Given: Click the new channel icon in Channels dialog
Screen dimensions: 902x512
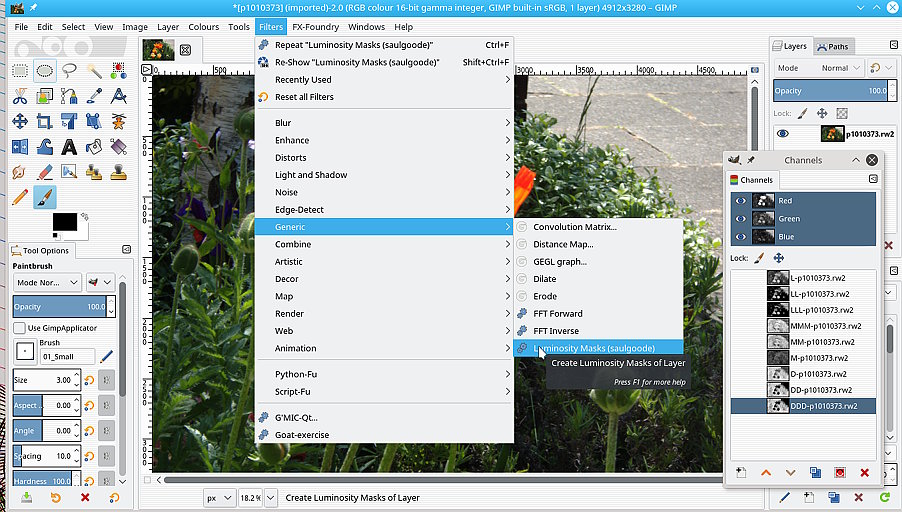Looking at the screenshot, I should (741, 472).
